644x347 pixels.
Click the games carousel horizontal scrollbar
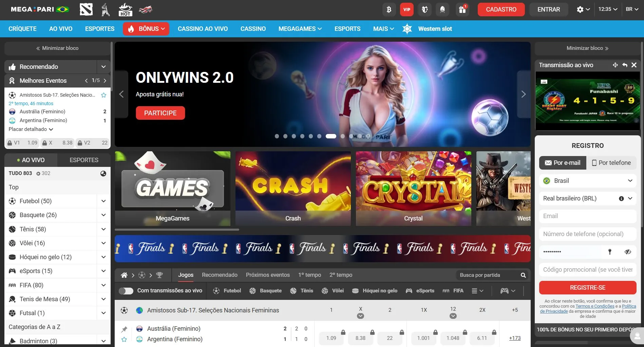coord(177,230)
